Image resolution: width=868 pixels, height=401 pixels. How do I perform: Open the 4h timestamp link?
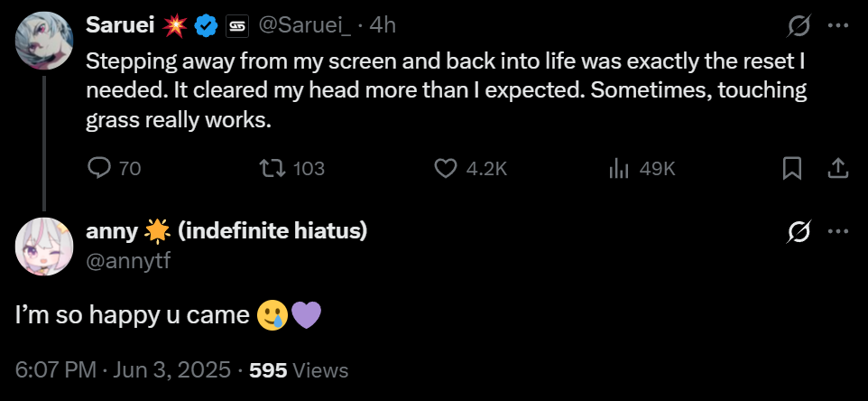pos(383,26)
